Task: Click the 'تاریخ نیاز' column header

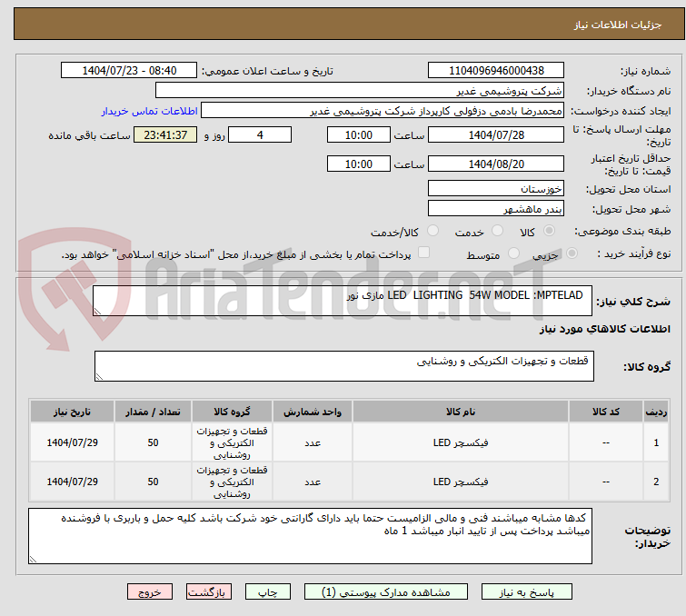Action: (x=72, y=412)
